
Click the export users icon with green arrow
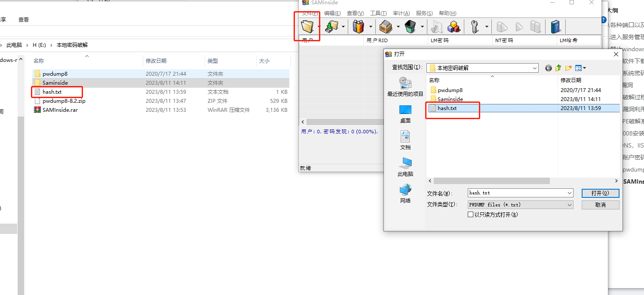tap(332, 27)
